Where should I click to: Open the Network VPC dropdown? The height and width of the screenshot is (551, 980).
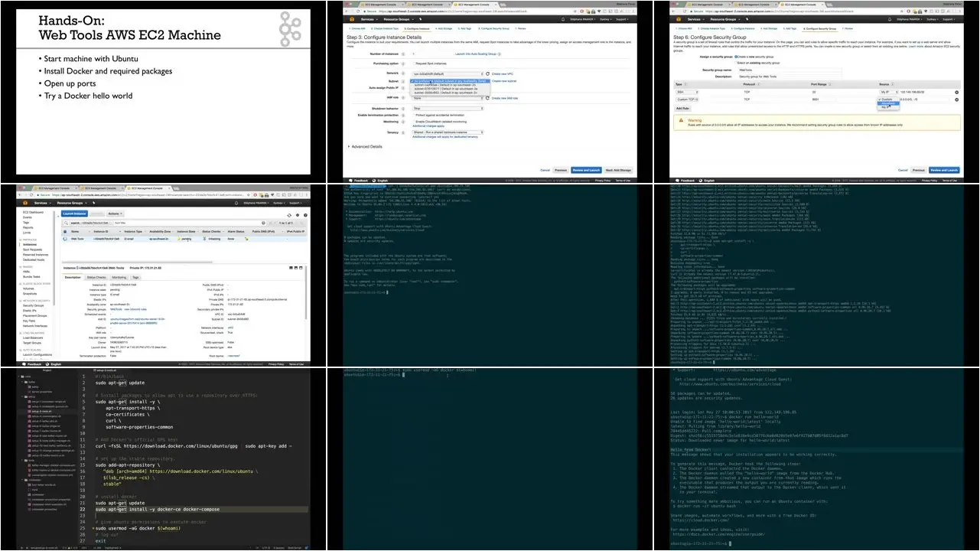tap(448, 74)
